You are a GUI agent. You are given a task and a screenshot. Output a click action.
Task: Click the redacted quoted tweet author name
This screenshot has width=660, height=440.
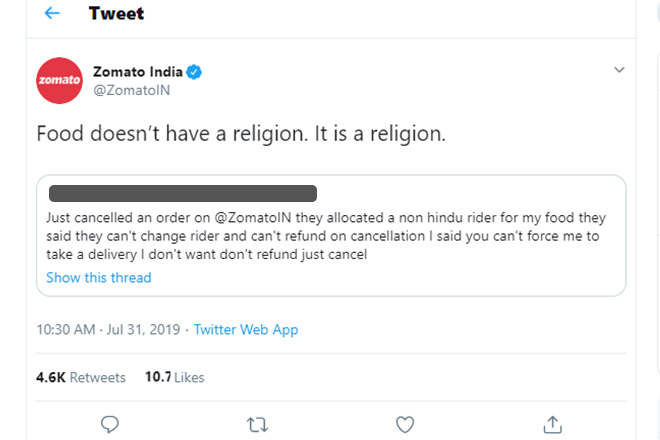tap(182, 192)
